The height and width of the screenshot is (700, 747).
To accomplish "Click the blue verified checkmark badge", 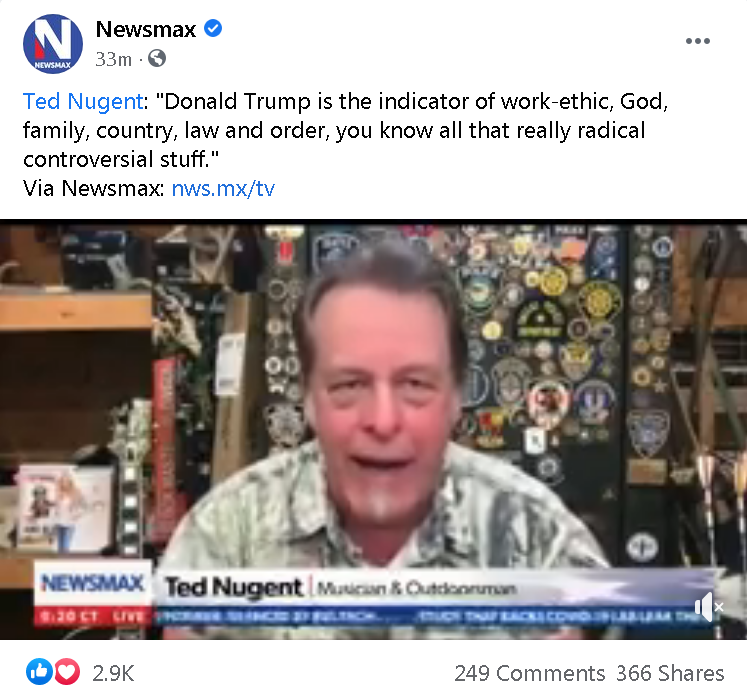I will (x=213, y=29).
